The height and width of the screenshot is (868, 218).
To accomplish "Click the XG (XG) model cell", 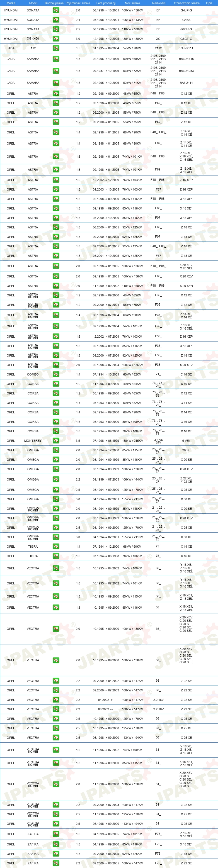I will [x=33, y=38].
